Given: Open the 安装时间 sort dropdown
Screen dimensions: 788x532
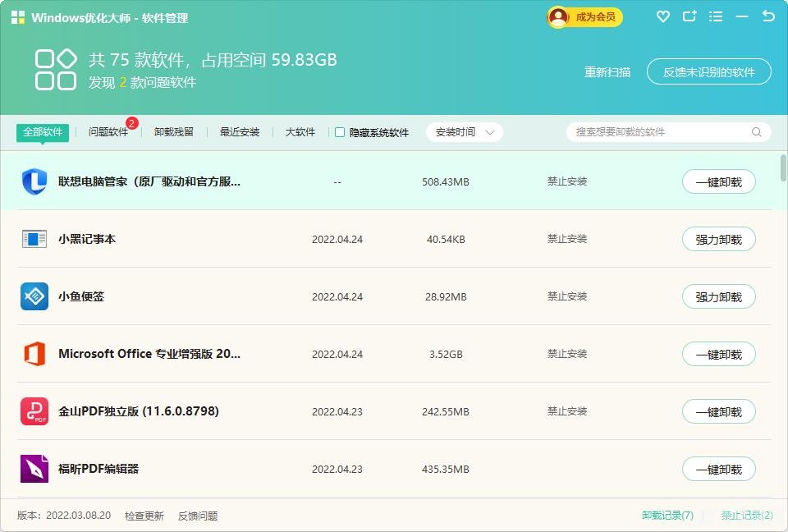Looking at the screenshot, I should coord(464,131).
